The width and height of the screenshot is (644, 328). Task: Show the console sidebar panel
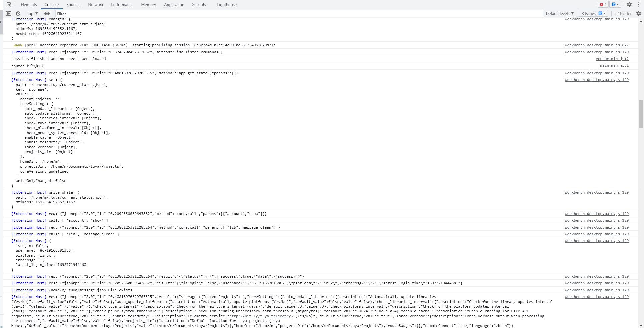(x=9, y=14)
